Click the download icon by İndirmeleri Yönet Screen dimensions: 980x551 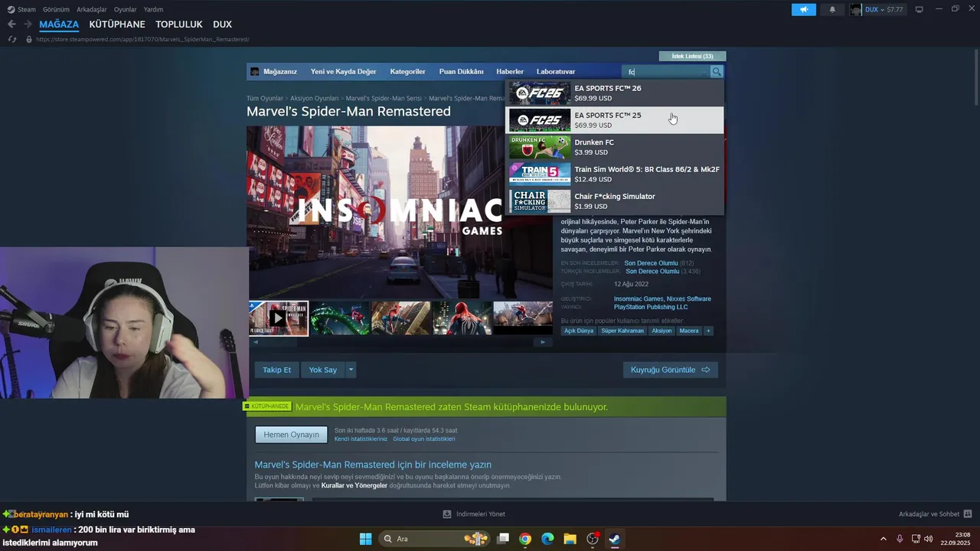click(x=447, y=514)
